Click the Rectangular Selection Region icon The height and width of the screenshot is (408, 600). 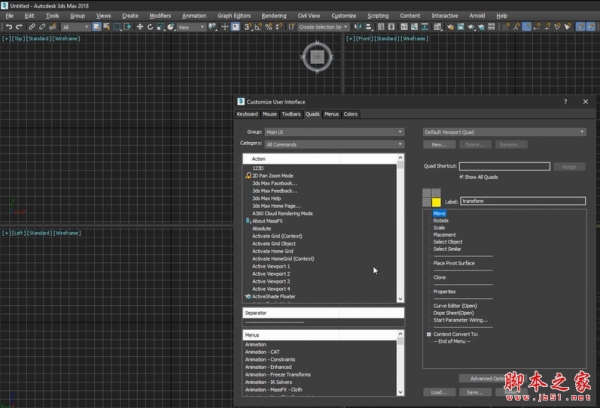click(117, 27)
